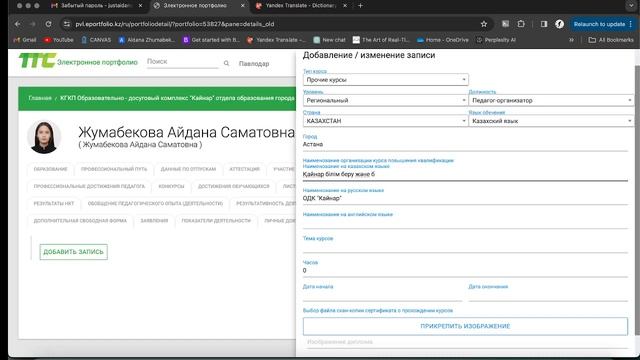Open the New chat bookmark
Screen dimensions: 640x360
click(329, 40)
